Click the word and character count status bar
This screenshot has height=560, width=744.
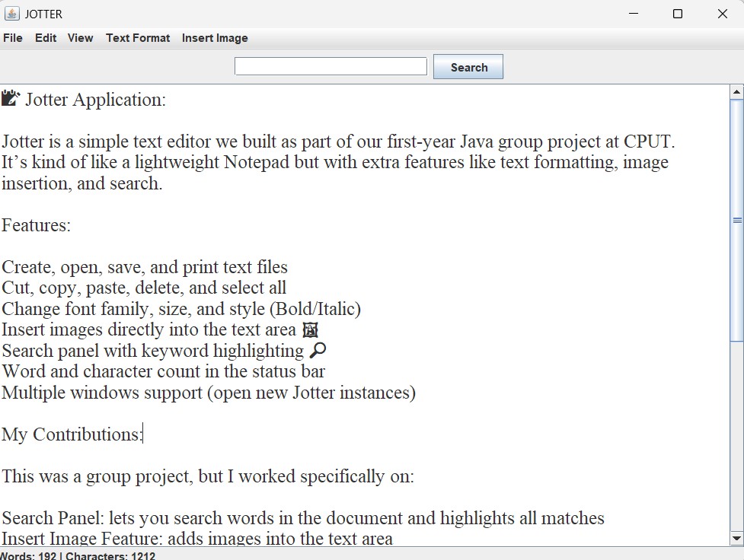pyautogui.click(x=78, y=555)
